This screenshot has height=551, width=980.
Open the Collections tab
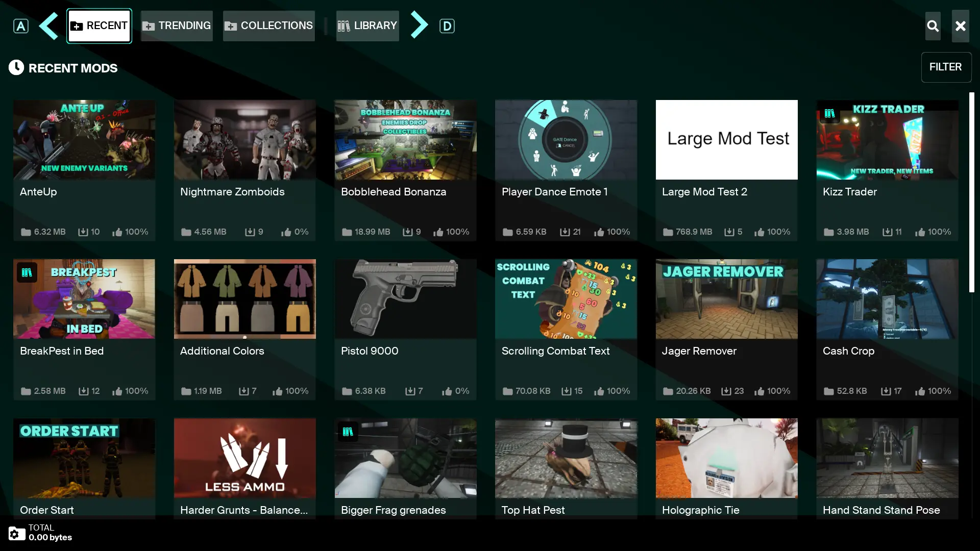pyautogui.click(x=269, y=26)
